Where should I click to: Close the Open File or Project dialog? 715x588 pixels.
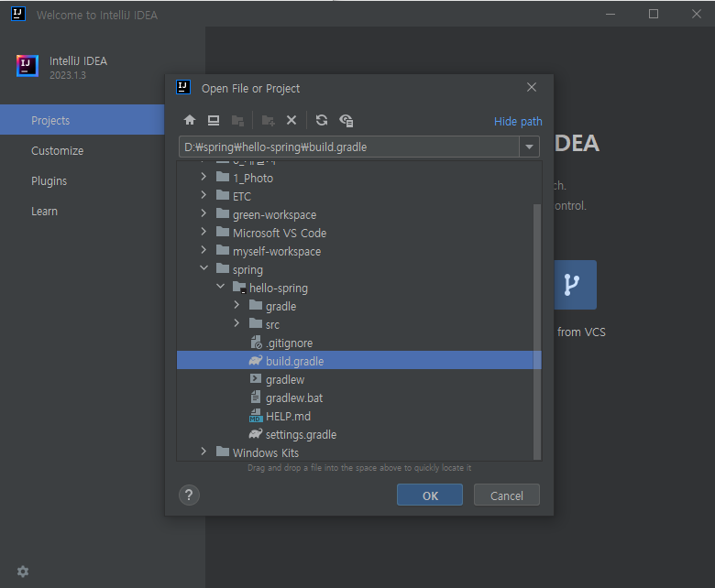(x=532, y=87)
